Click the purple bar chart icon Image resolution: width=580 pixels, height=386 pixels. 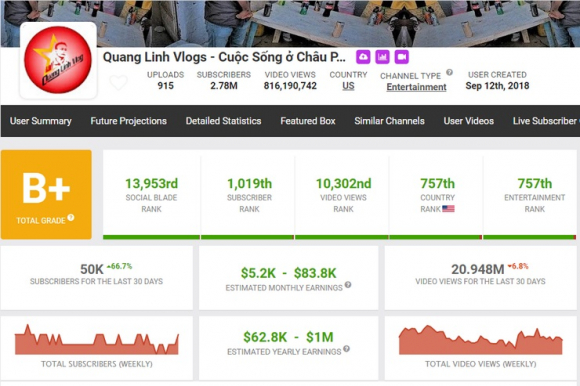click(382, 57)
